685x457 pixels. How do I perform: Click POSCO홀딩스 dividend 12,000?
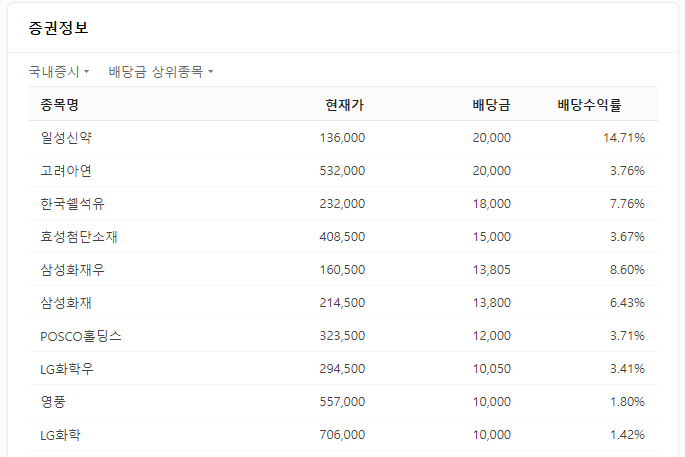point(491,336)
